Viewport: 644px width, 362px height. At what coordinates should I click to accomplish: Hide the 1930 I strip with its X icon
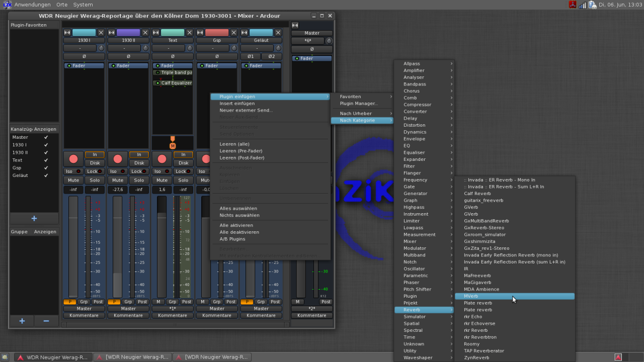click(x=101, y=33)
